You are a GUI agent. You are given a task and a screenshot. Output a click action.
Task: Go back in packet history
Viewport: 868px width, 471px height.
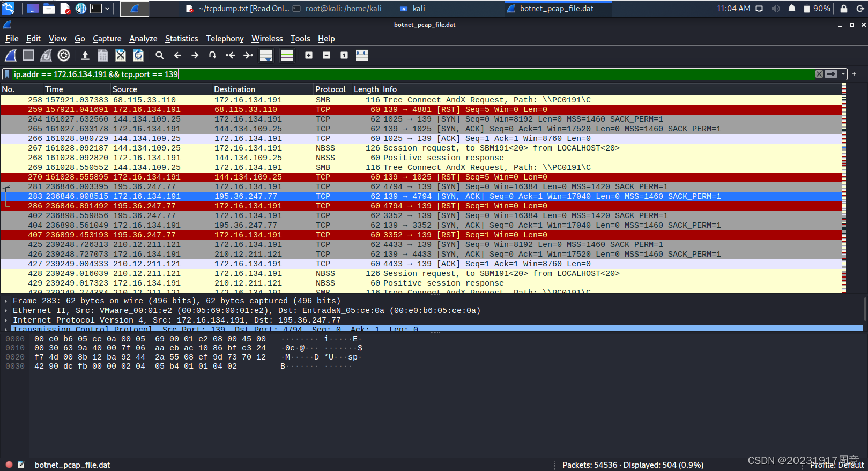point(177,55)
